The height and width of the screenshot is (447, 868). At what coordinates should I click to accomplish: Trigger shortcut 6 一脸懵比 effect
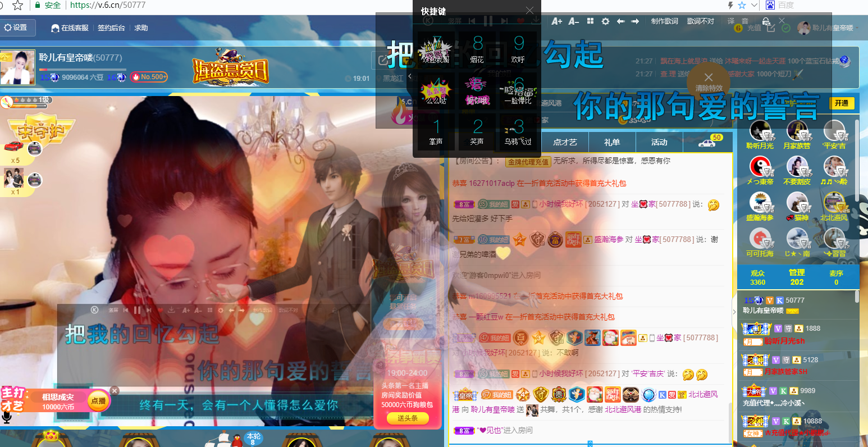pyautogui.click(x=518, y=90)
